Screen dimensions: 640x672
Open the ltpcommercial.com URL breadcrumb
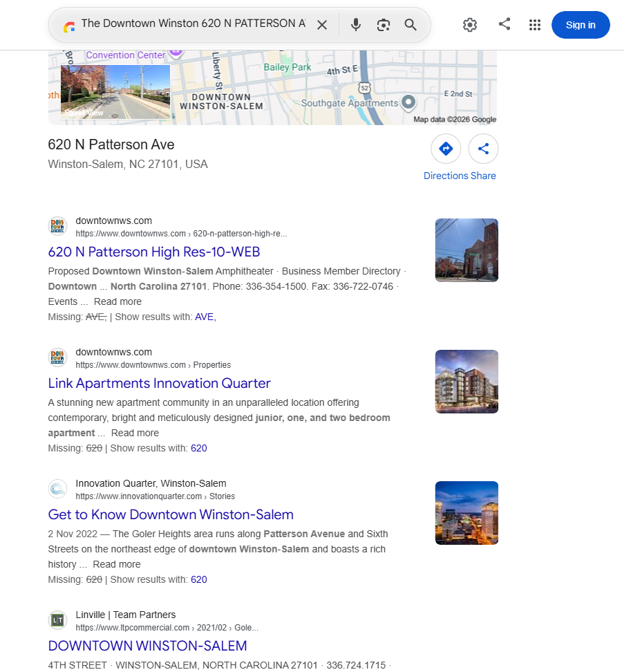click(x=167, y=628)
